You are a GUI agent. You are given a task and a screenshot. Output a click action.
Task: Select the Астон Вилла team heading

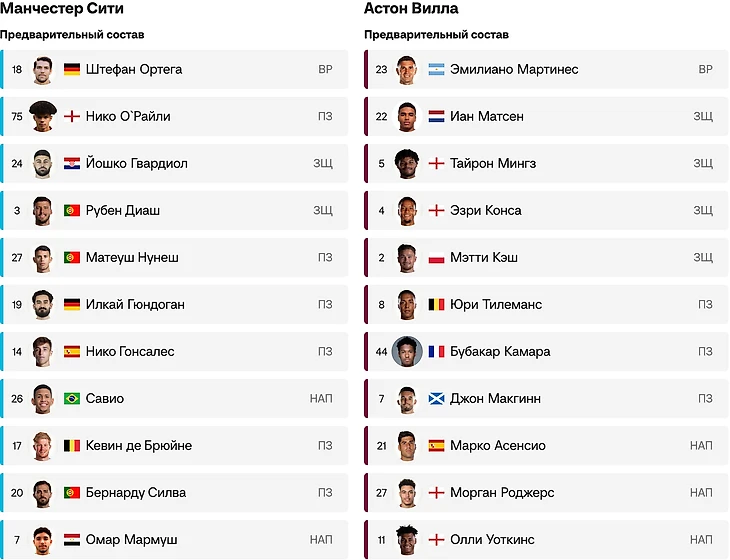411,9
